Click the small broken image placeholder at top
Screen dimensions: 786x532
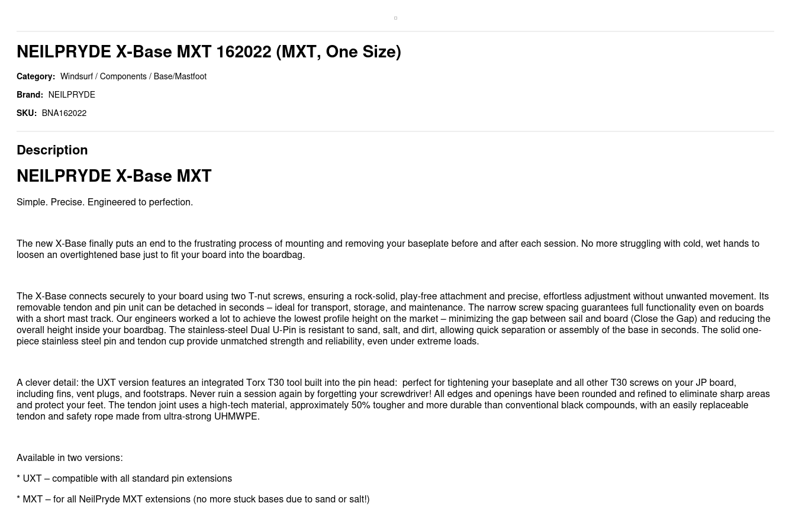[x=395, y=18]
